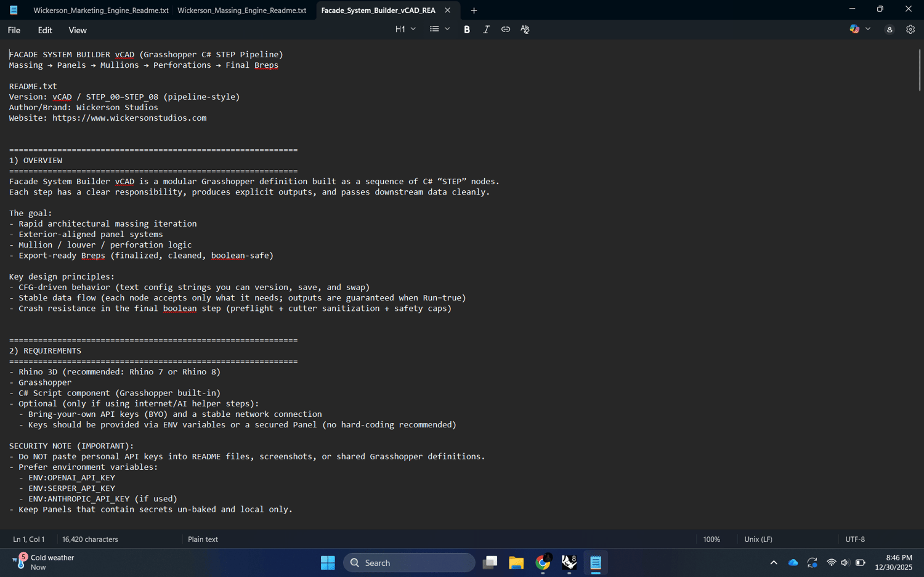924x577 pixels.
Task: Click the "README.txt" line in the document
Action: pyautogui.click(x=33, y=86)
